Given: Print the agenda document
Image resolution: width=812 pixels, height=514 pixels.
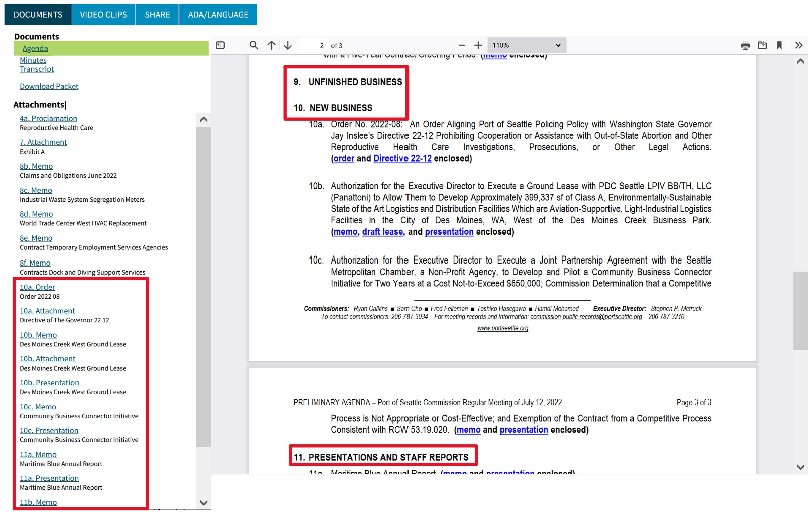Looking at the screenshot, I should click(745, 45).
